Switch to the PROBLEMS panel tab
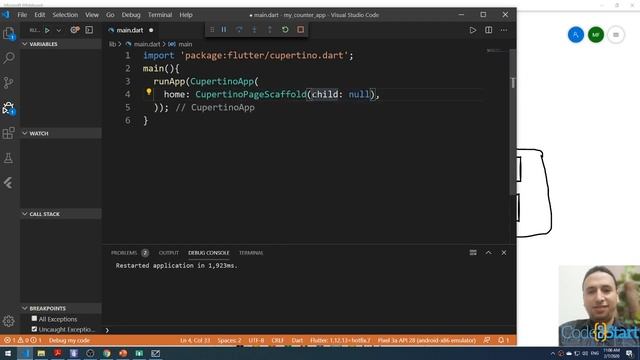The width and height of the screenshot is (640, 360). 124,253
